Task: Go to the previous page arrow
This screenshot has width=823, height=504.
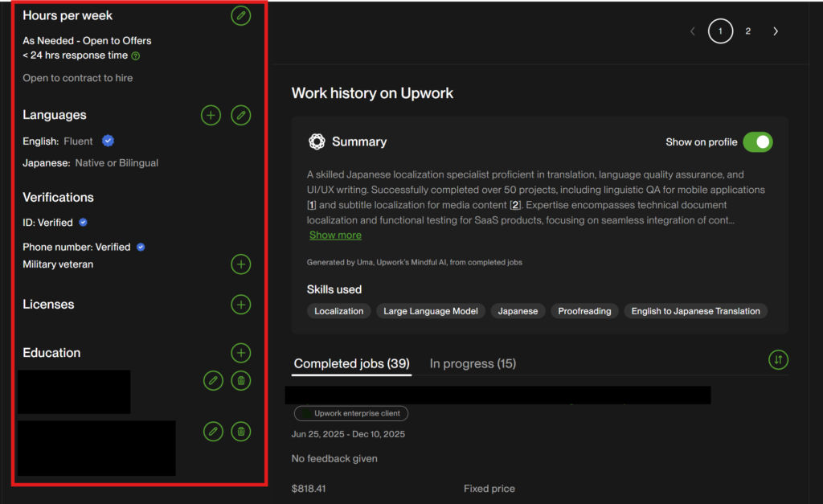Action: pyautogui.click(x=693, y=31)
